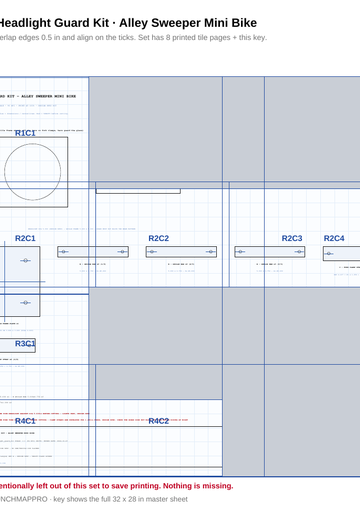Click the red 'Nothing is missing' note
The height and width of the screenshot is (520, 360).
[x=116, y=486]
